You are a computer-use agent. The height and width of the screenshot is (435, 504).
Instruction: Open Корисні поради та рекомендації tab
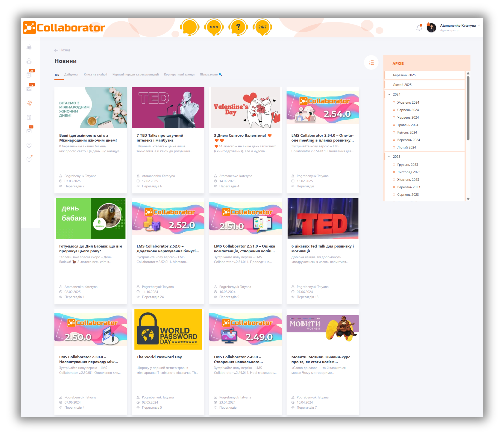click(135, 75)
